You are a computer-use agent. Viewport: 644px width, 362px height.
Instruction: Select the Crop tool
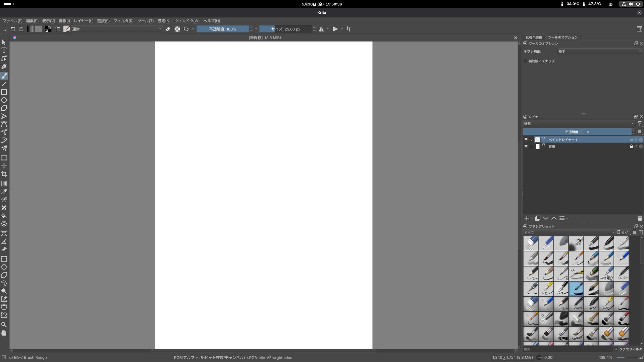coord(4,174)
